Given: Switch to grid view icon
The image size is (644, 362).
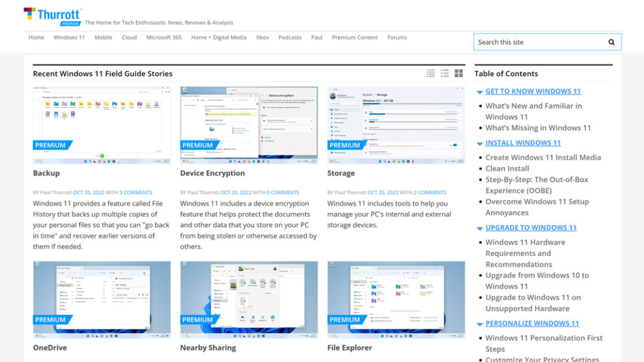Looking at the screenshot, I should 458,74.
